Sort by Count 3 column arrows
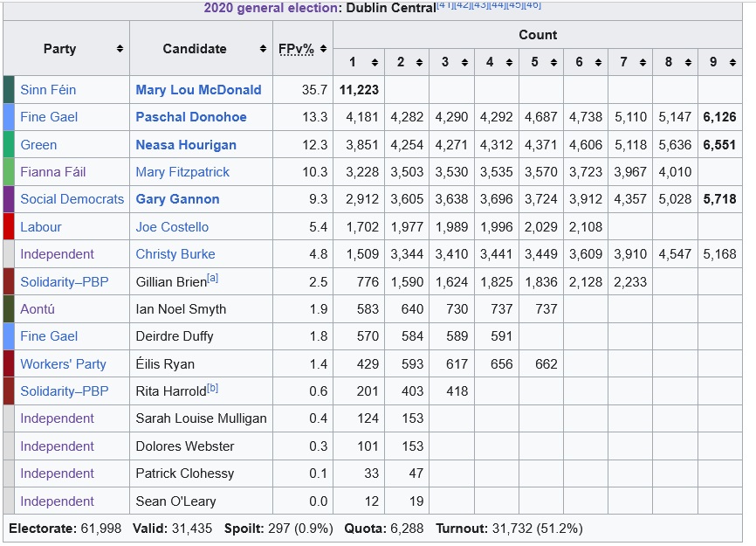Screen dimensions: 756x546 click(464, 62)
